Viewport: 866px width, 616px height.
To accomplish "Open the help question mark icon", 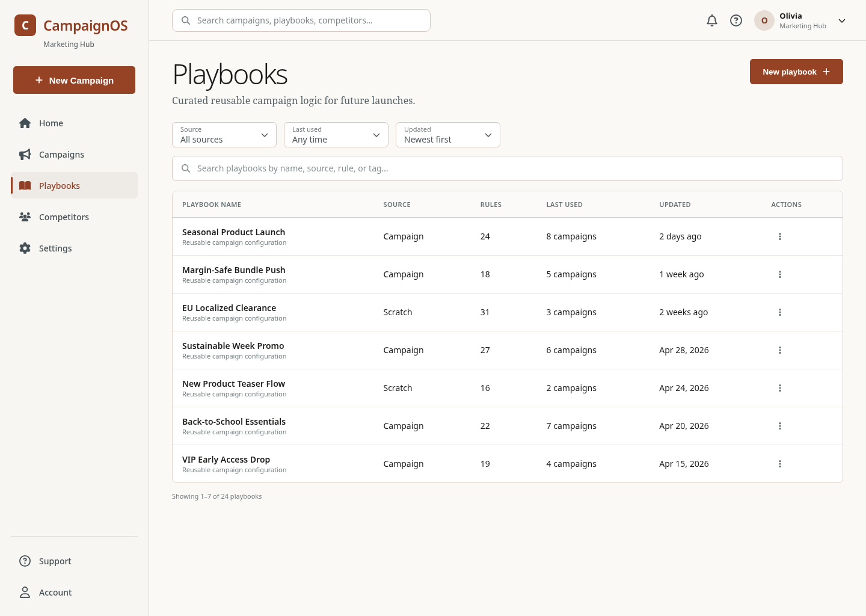I will (736, 20).
